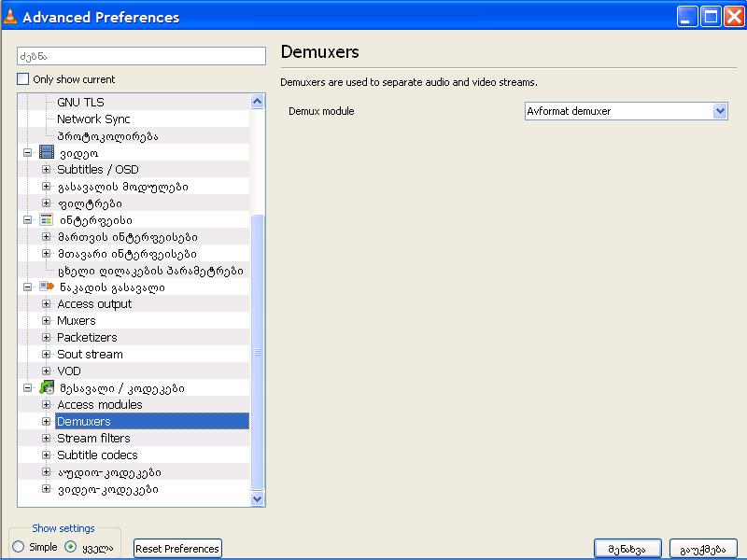Click the გაუქმება cancel button
Screen dimensions: 747x560
pos(703,549)
